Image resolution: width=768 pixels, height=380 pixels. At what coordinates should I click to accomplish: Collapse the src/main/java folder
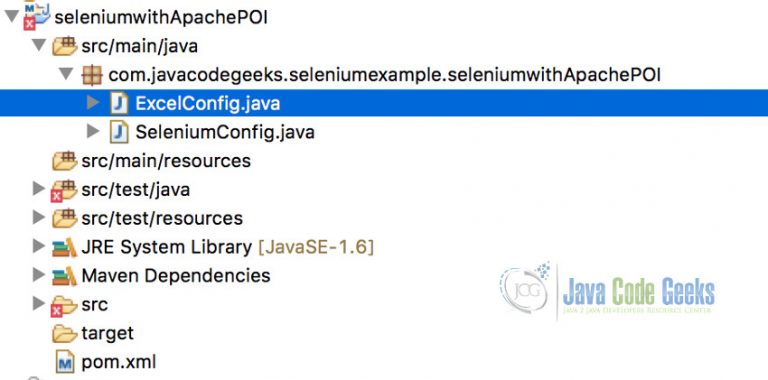38,46
